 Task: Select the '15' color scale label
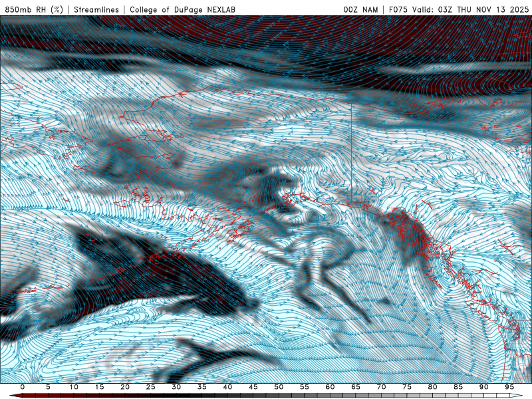[99, 387]
